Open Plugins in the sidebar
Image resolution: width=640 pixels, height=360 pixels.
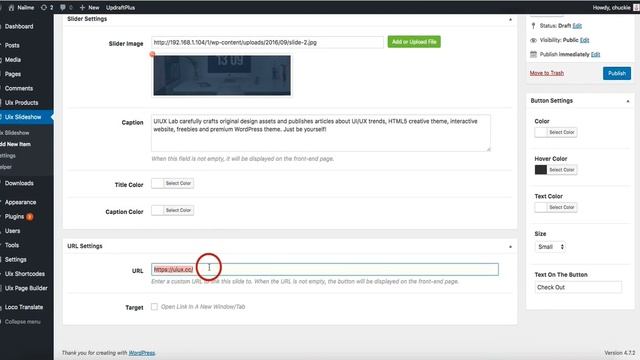pos(14,216)
